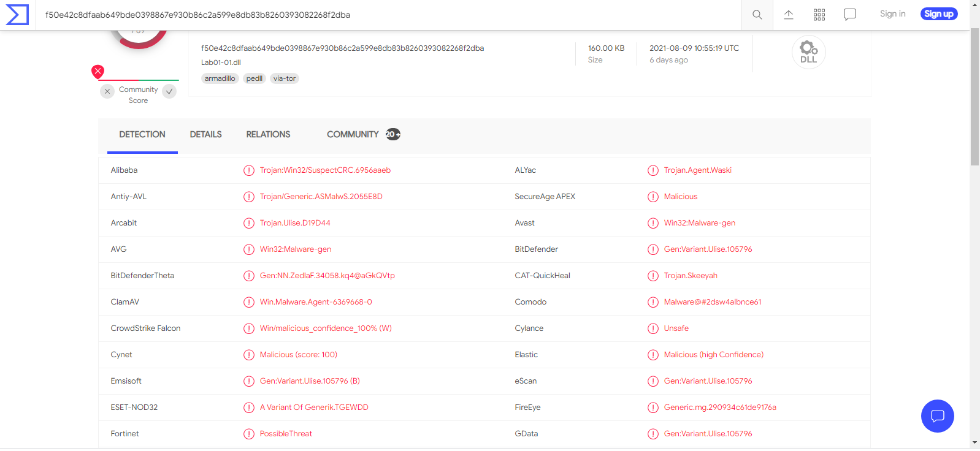Image resolution: width=980 pixels, height=451 pixels.
Task: Open the VirusTotal home logo
Action: (x=17, y=14)
